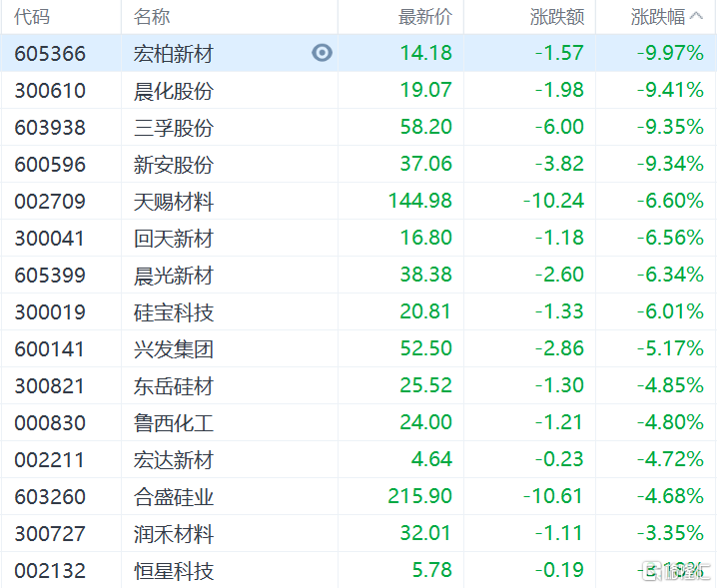
Task: Select stock code 300727 润禾材料
Action: tap(50, 534)
